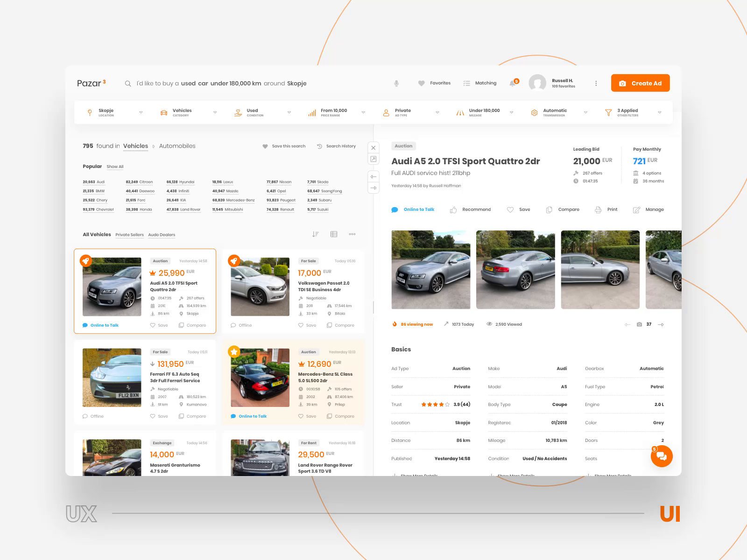Click the Print icon in the ad toolbar
The image size is (747, 560).
coord(598,210)
